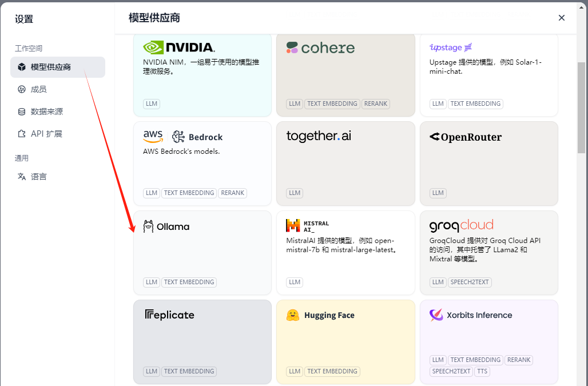
Task: Click SPEECH2TEXT tag on Xorbits Inference card
Action: pyautogui.click(x=451, y=371)
